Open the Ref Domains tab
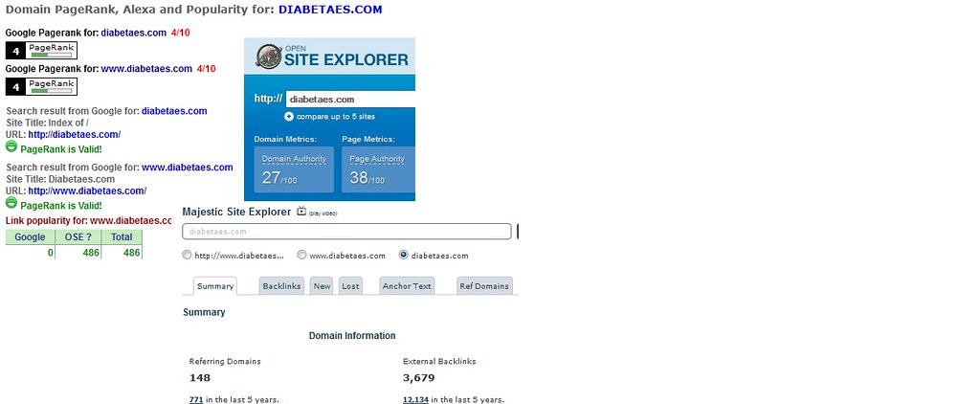Image resolution: width=980 pixels, height=404 pixels. point(484,286)
